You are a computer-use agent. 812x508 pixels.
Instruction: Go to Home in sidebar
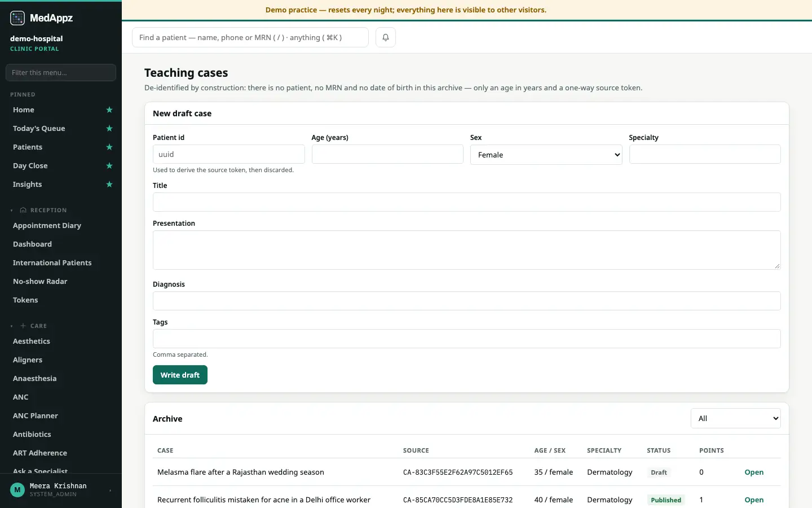(24, 110)
